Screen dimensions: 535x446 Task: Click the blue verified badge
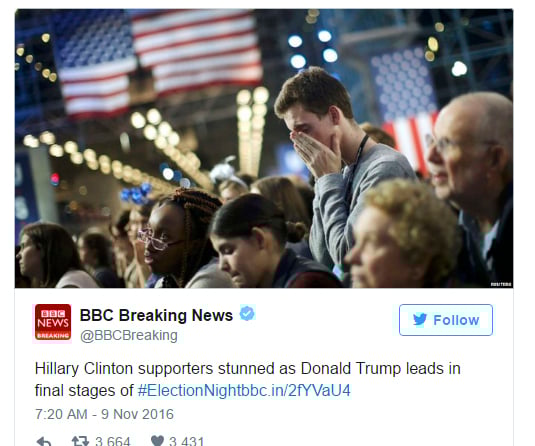click(247, 313)
